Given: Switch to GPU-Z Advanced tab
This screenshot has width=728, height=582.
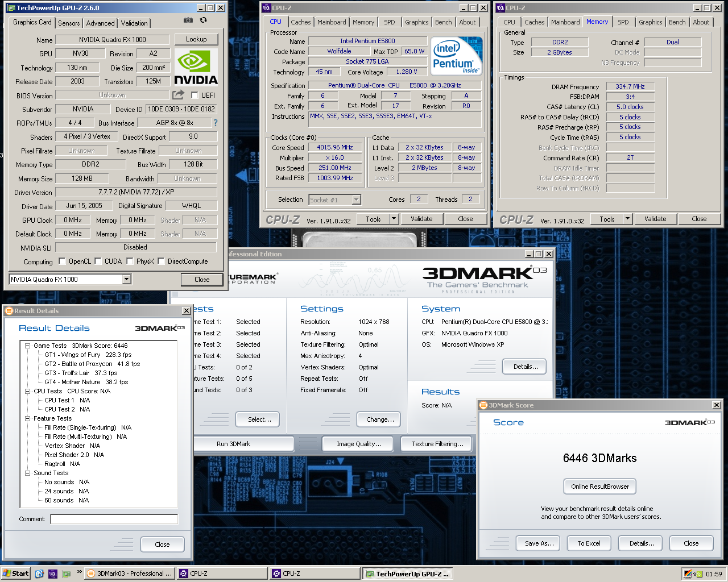Looking at the screenshot, I should (x=100, y=23).
